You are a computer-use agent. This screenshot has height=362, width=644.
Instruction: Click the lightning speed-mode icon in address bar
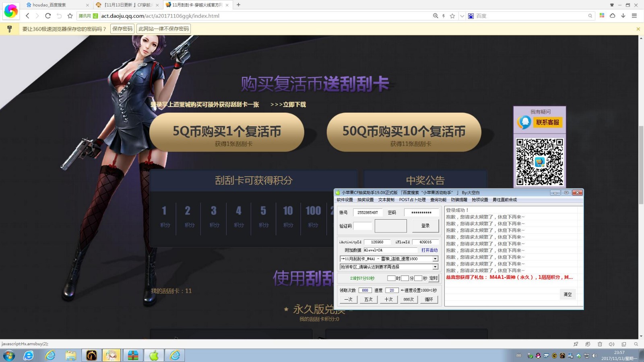pos(444,16)
